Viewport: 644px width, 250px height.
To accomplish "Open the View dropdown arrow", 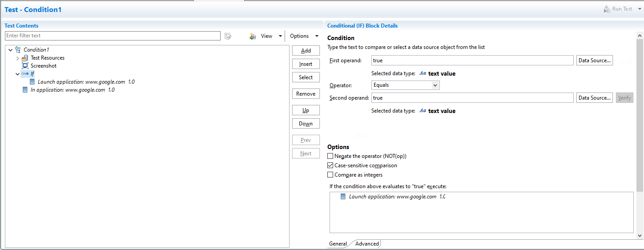I will click(280, 36).
